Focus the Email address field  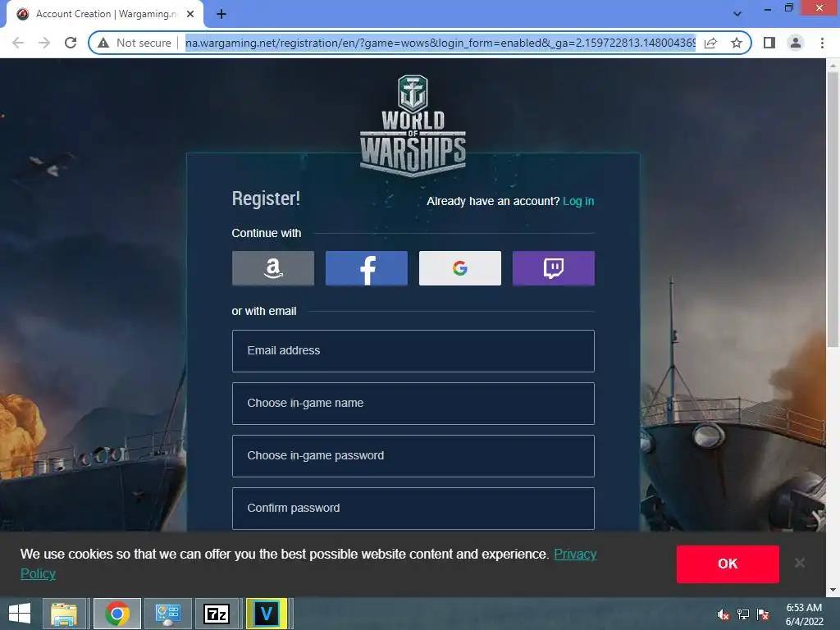[x=413, y=351]
